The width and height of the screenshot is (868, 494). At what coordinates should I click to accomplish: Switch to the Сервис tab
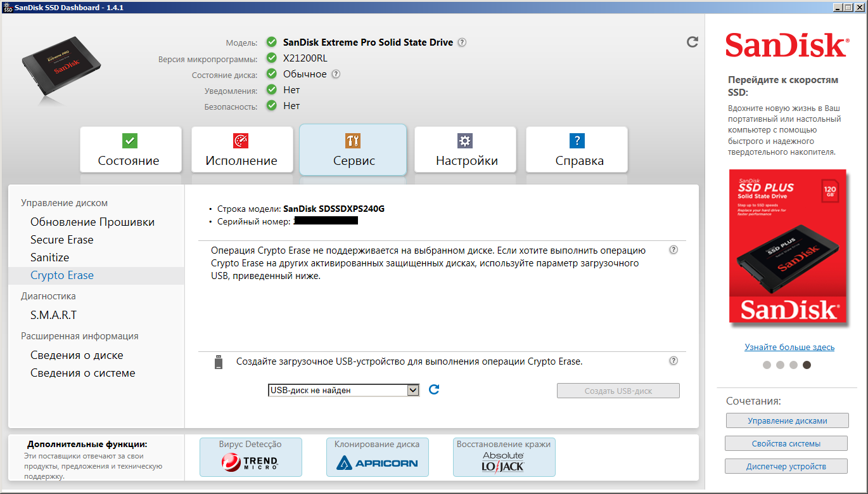[353, 150]
